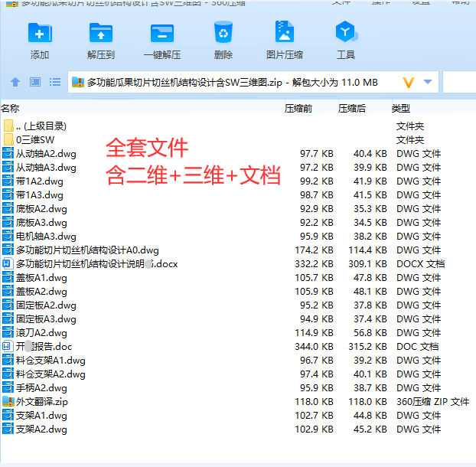Sort by the 类型 column header

[401, 109]
